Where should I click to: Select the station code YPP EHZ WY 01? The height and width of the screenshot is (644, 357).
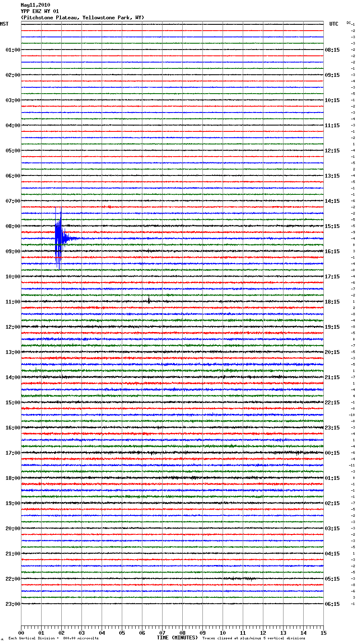click(40, 11)
